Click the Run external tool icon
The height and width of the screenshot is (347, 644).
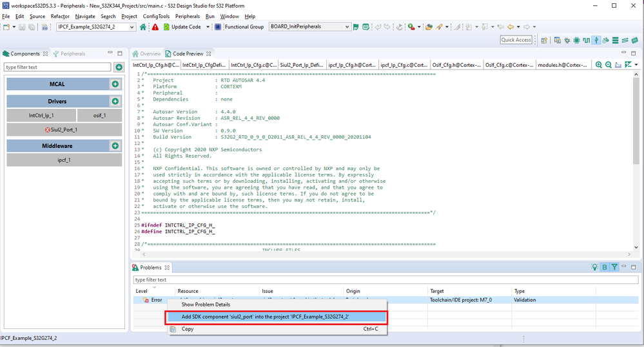pos(411,27)
